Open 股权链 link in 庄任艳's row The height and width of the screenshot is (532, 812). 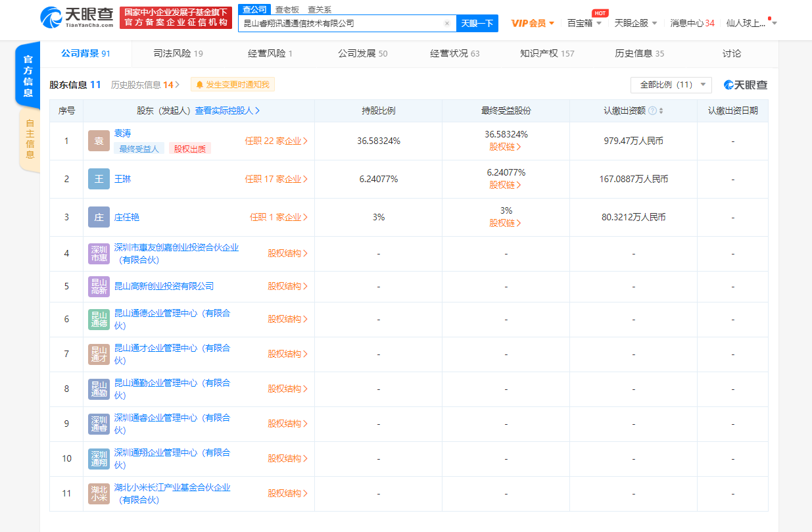tap(506, 224)
